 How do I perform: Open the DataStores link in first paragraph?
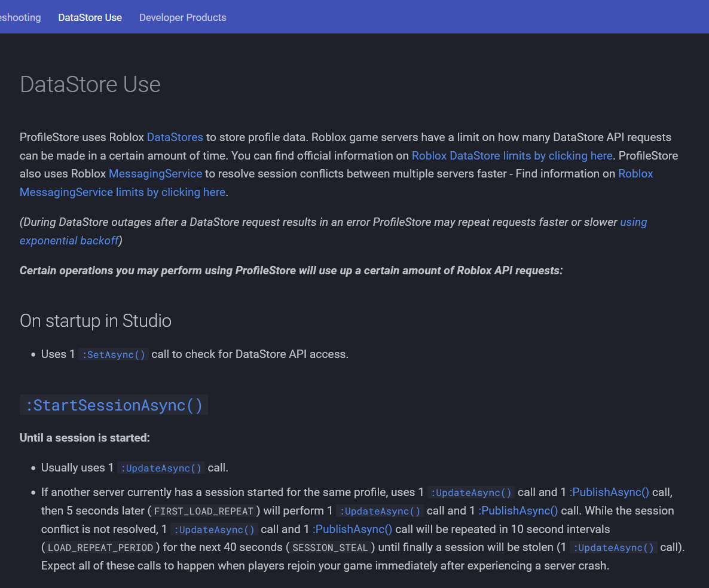pos(175,137)
